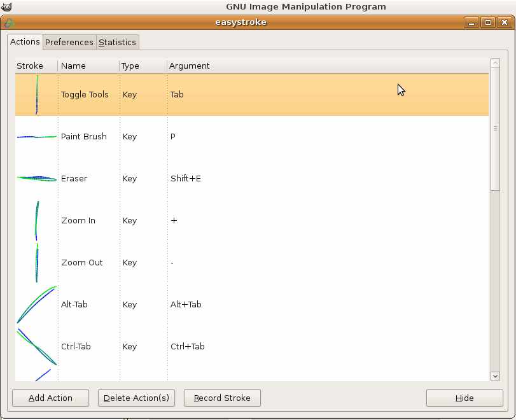This screenshot has height=420, width=516.
Task: Click the Delete Action(s) button
Action: pyautogui.click(x=136, y=398)
